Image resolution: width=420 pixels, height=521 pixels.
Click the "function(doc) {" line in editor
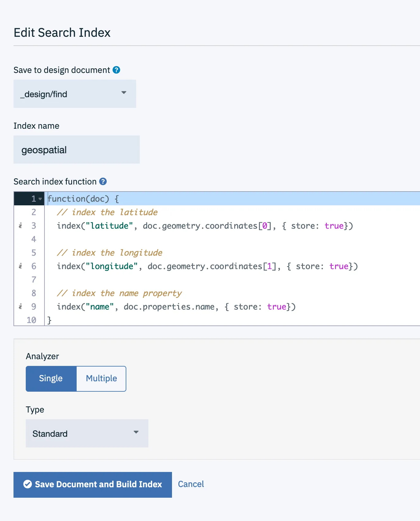[x=83, y=199]
